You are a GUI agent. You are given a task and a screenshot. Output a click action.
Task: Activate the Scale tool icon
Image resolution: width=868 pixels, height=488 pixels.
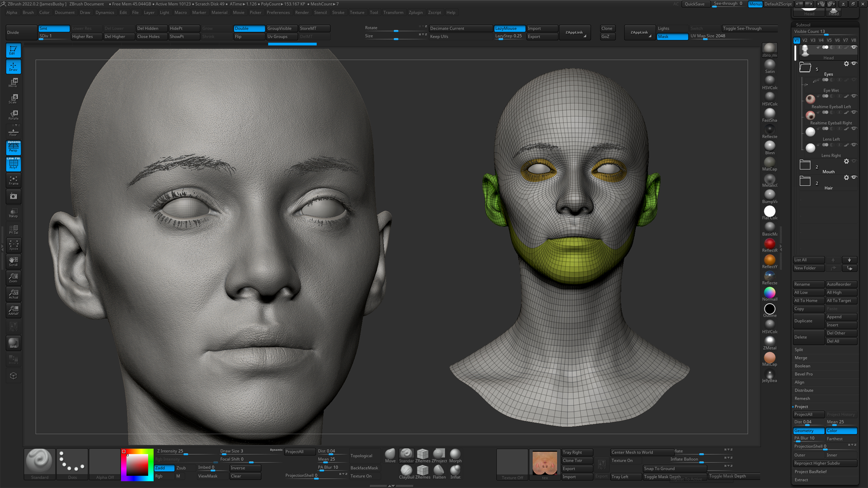tap(13, 99)
